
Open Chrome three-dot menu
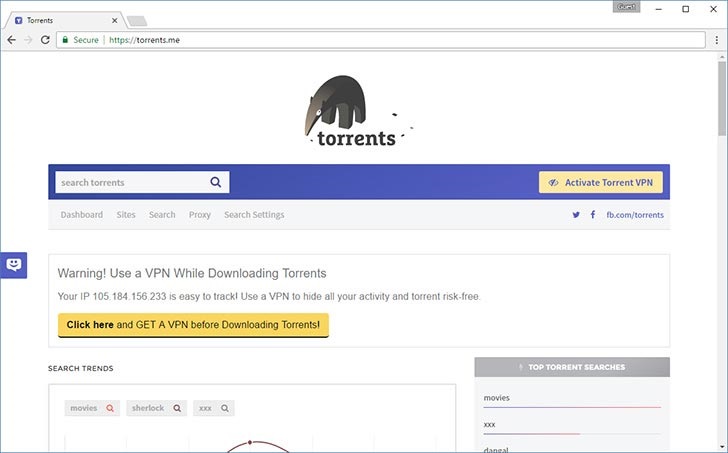(x=717, y=40)
